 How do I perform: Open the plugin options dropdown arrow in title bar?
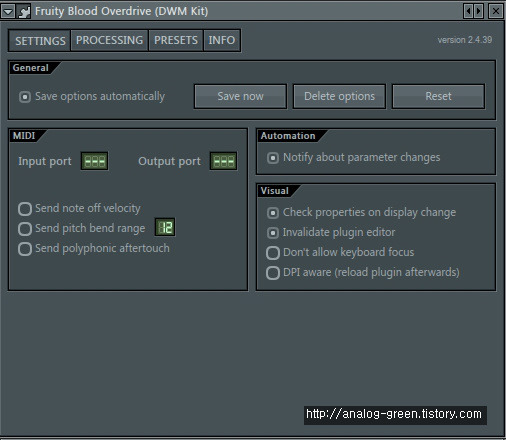pyautogui.click(x=8, y=11)
